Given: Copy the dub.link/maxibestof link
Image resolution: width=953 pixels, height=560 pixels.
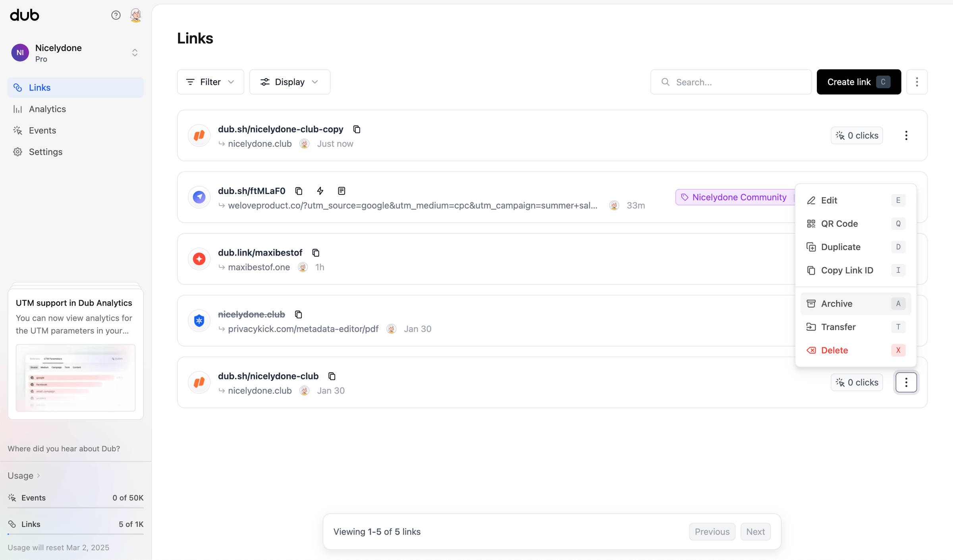Looking at the screenshot, I should pos(316,253).
